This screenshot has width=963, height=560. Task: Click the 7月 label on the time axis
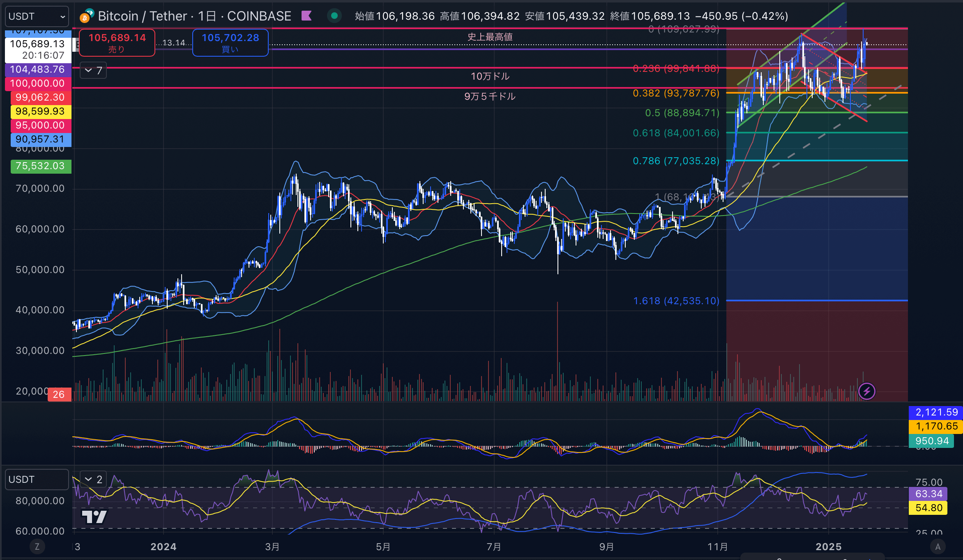(x=494, y=547)
